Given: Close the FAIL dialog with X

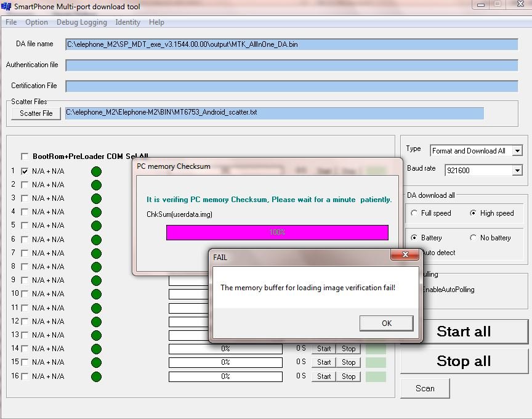Looking at the screenshot, I should point(405,254).
